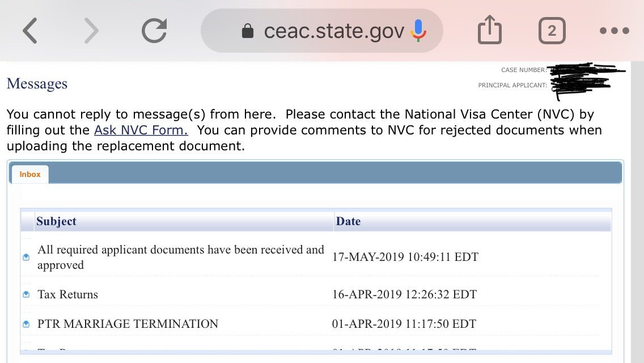Screen dimensions: 644x363
Task: Tap the voice search microphone icon
Action: click(x=418, y=31)
